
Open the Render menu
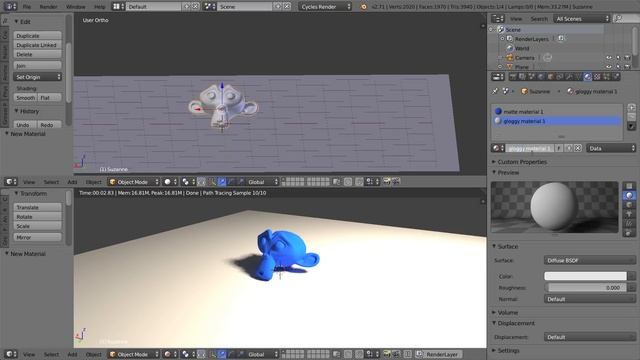pyautogui.click(x=48, y=7)
